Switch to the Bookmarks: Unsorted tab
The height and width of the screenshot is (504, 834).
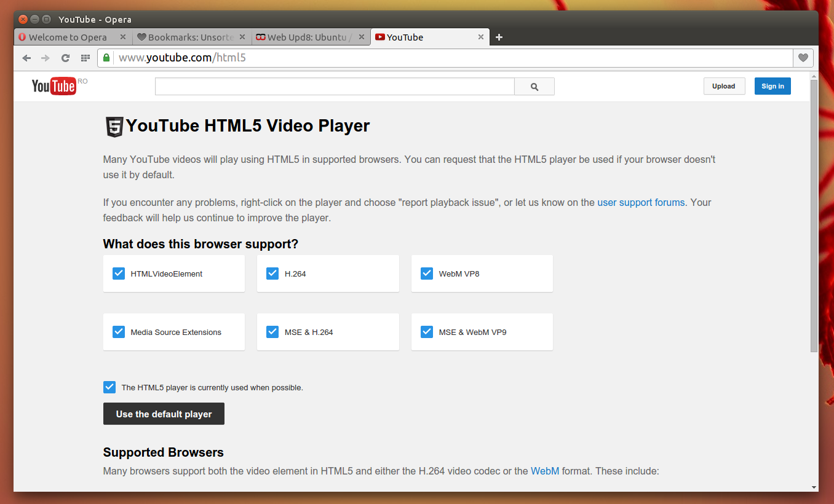click(192, 37)
